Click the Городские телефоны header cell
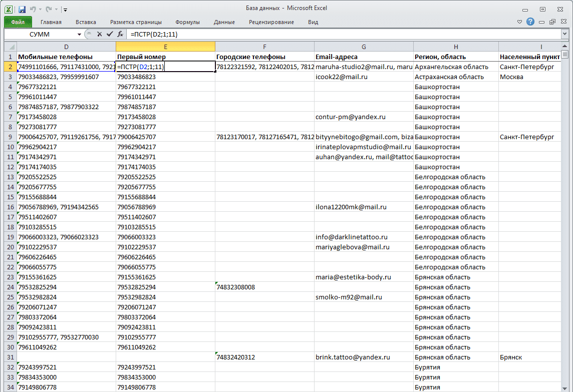 pos(264,57)
